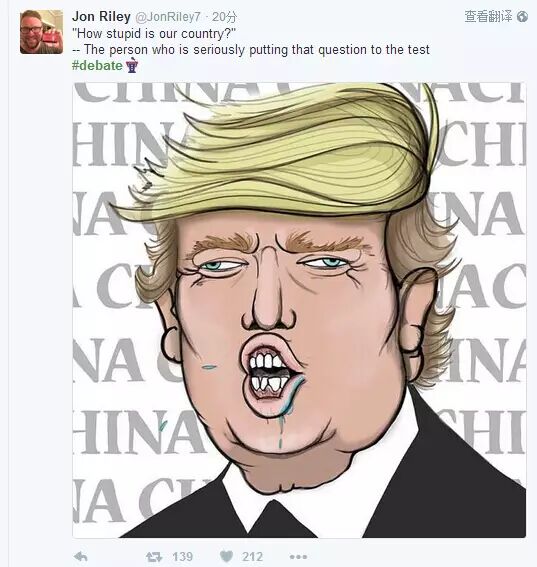Click 查看翻译 to view translation

tap(488, 17)
